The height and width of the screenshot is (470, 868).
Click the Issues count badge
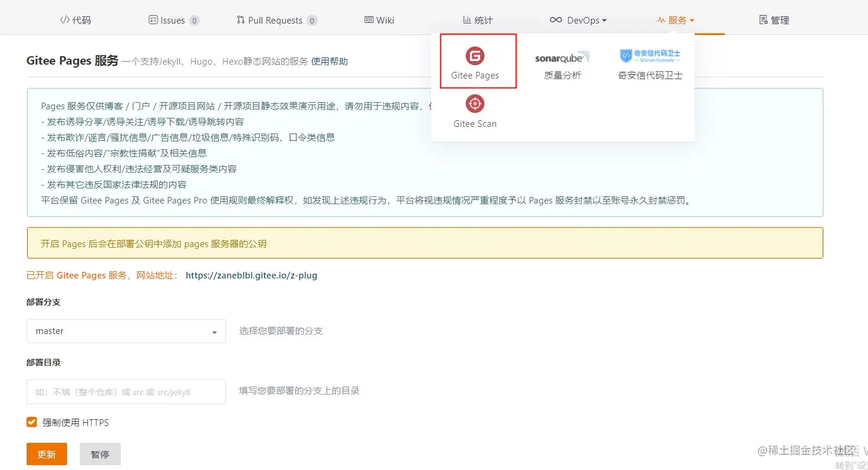(x=194, y=21)
